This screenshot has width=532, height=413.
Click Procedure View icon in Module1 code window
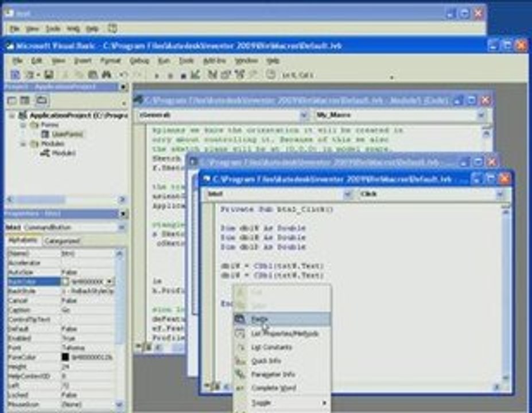click(139, 346)
